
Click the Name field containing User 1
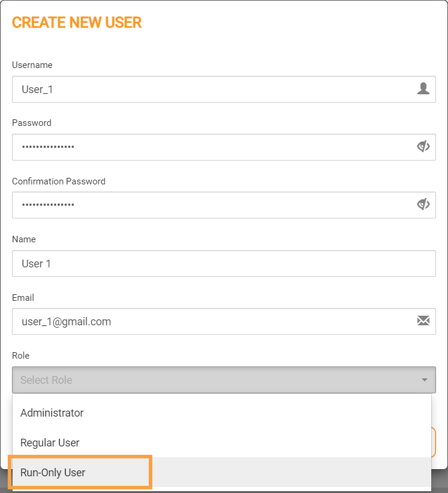pos(221,263)
